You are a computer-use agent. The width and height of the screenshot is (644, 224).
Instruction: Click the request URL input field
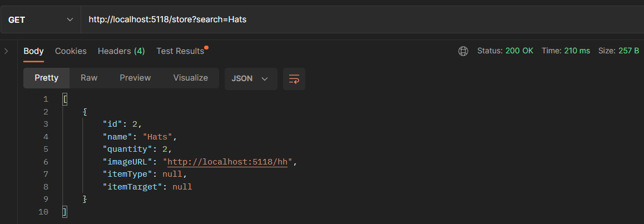click(362, 19)
